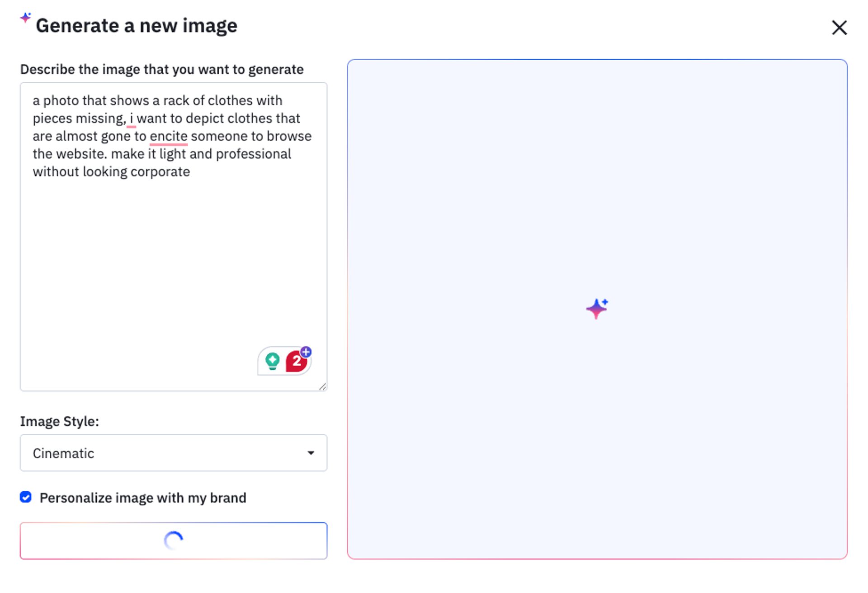Viewport: 868px width, 593px height.
Task: Close the Generate a new image dialog
Action: pyautogui.click(x=839, y=28)
